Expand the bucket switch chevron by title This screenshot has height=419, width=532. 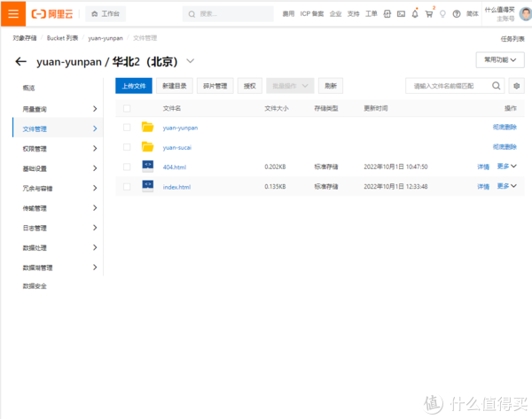[191, 61]
